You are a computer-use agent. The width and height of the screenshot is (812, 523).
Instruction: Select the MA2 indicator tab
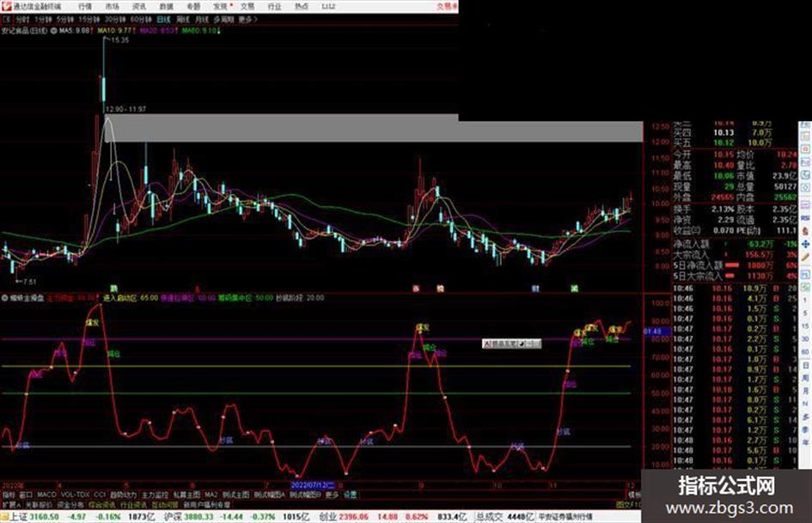(211, 495)
